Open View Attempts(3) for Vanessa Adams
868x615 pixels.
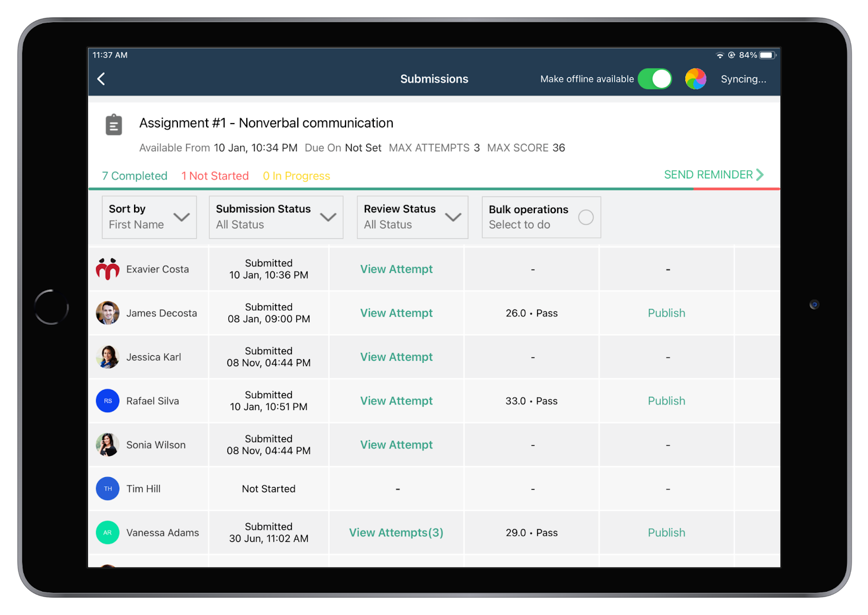397,533
